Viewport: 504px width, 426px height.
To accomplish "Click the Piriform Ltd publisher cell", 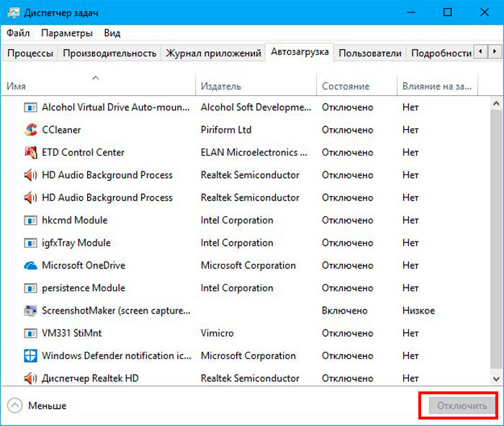I will 226,130.
